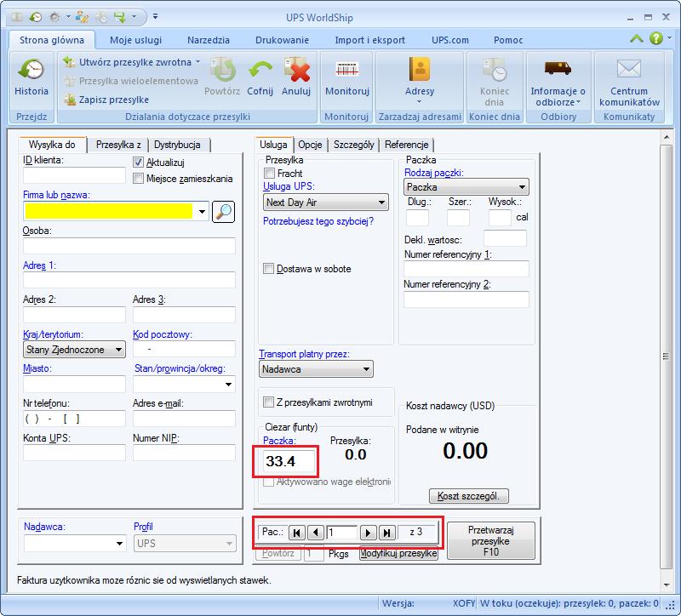
Task: Click the Zapisz przesylke save icon
Action: (x=70, y=100)
